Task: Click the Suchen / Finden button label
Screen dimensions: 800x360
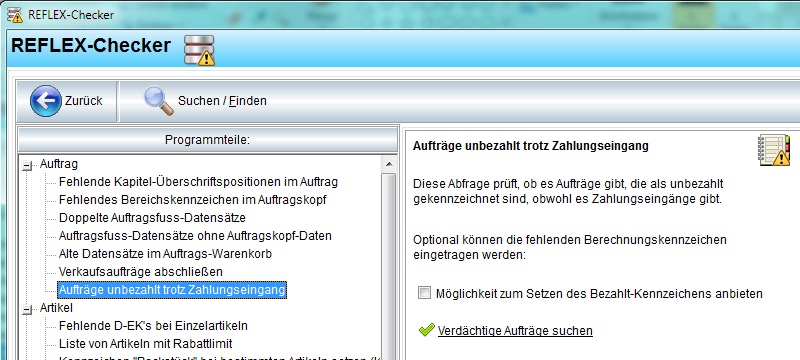Action: click(x=222, y=101)
